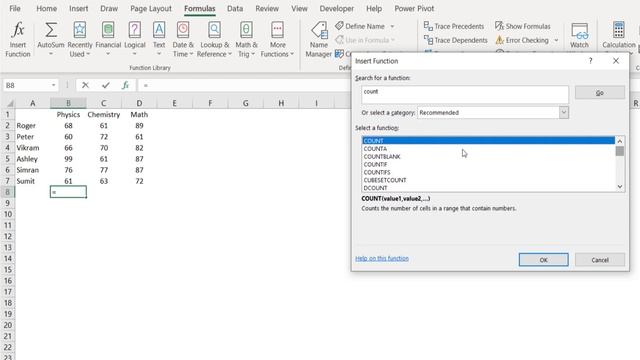Switch to the Page Layout tab
Screen dimensions: 640x360
pyautogui.click(x=151, y=9)
